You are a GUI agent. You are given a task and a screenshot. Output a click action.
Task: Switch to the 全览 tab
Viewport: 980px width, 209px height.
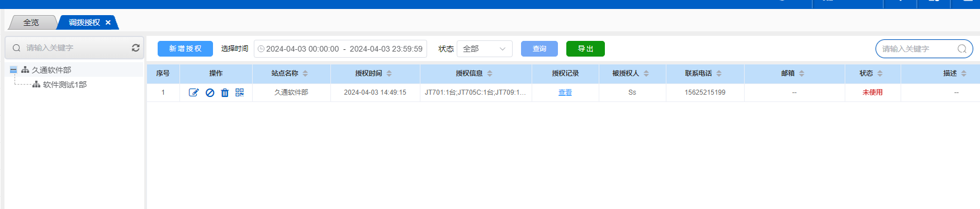coord(31,22)
